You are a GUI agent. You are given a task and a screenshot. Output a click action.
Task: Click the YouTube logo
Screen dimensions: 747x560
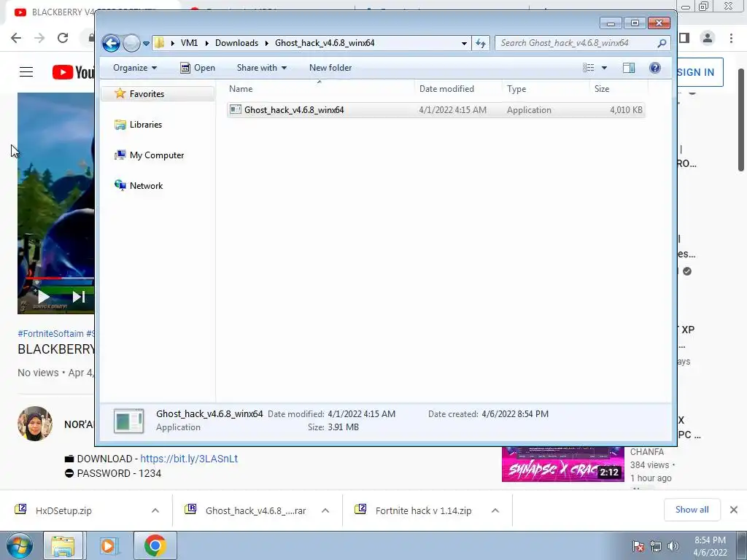[73, 72]
